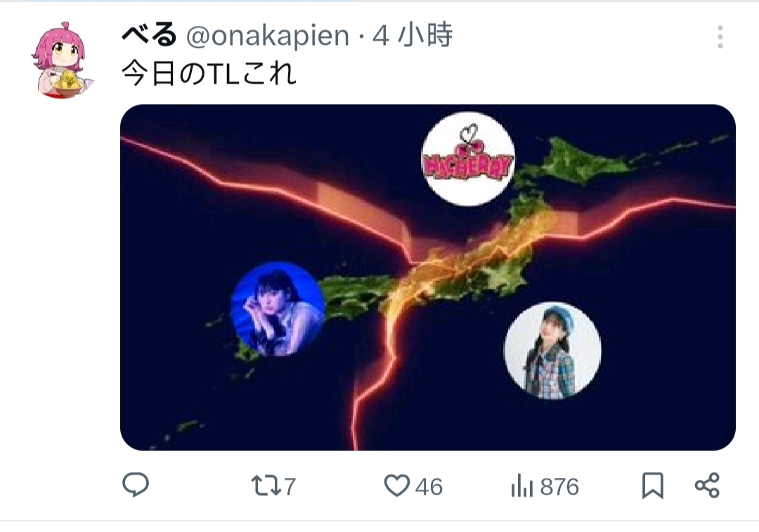759x532 pixels.
Task: Click the reply speech bubble icon
Action: (x=136, y=485)
